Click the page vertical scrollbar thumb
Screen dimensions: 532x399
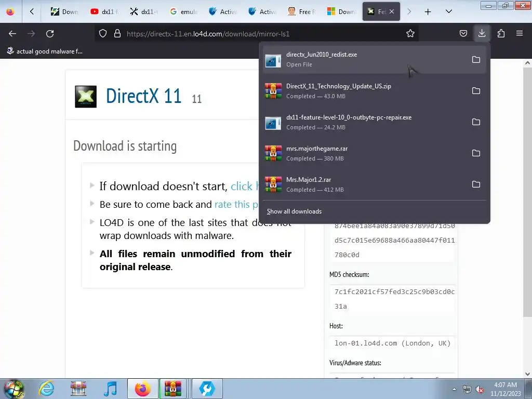coord(527,192)
